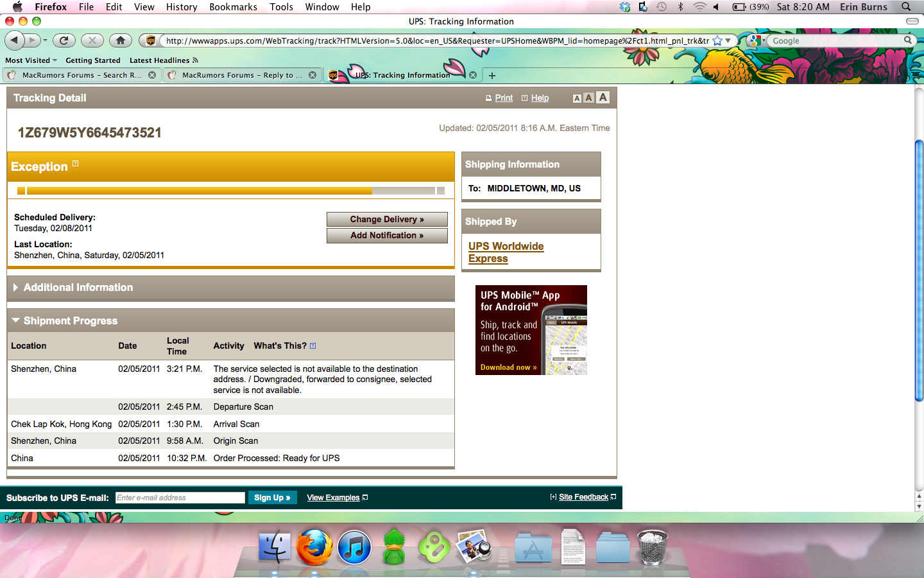This screenshot has width=924, height=578.
Task: Click the search magnifier in Google box
Action: coord(907,40)
